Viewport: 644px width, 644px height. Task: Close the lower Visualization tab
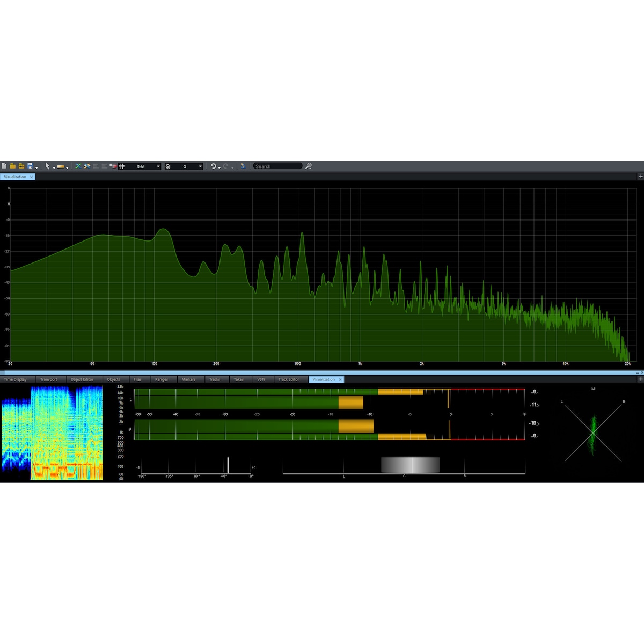[x=340, y=379]
